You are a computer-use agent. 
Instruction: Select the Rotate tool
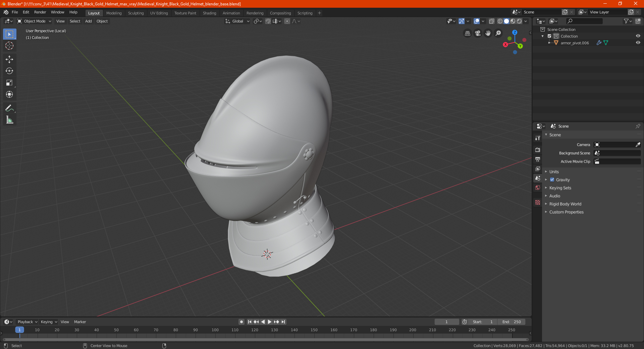click(9, 71)
